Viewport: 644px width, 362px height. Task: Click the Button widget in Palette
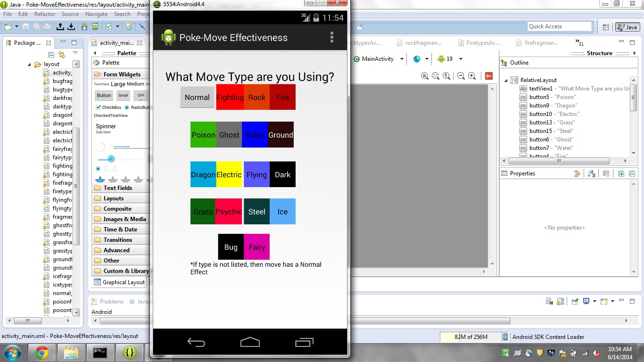point(104,95)
